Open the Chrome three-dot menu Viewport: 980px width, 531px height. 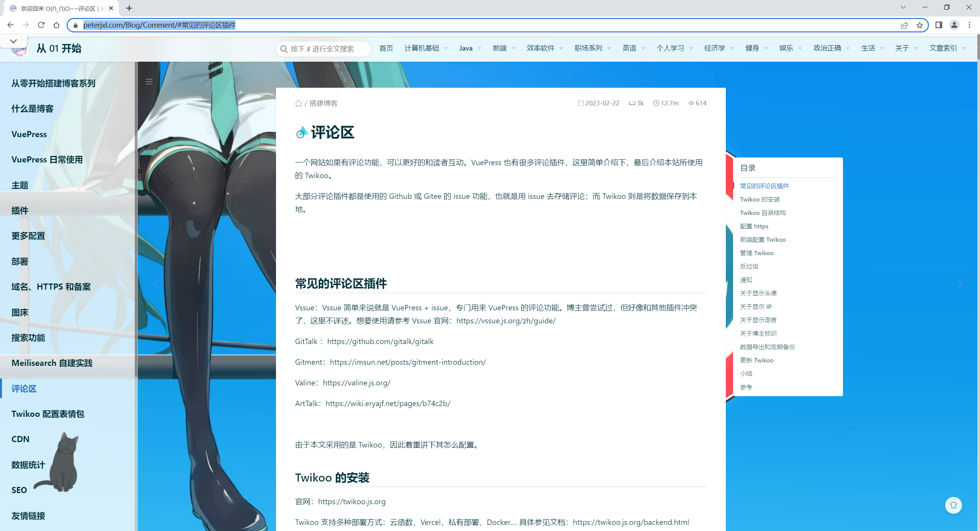[969, 25]
